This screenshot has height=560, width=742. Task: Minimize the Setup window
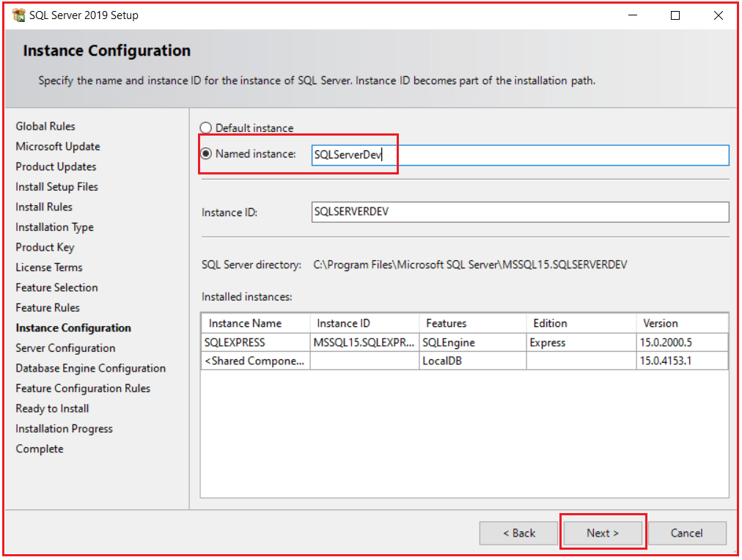point(633,15)
